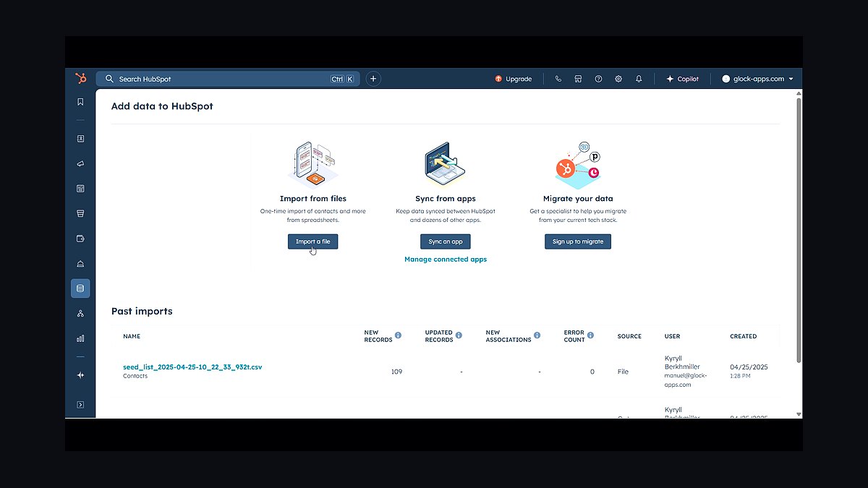Click the Source value File
The image size is (868, 488).
[623, 372]
